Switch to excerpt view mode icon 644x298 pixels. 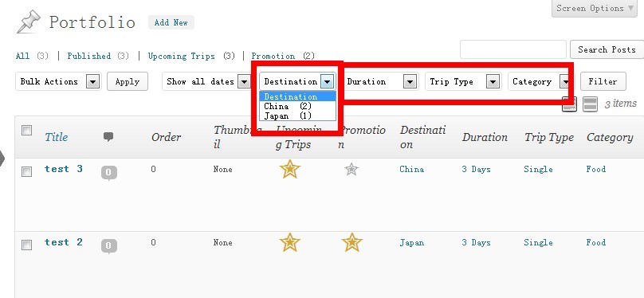(x=590, y=104)
